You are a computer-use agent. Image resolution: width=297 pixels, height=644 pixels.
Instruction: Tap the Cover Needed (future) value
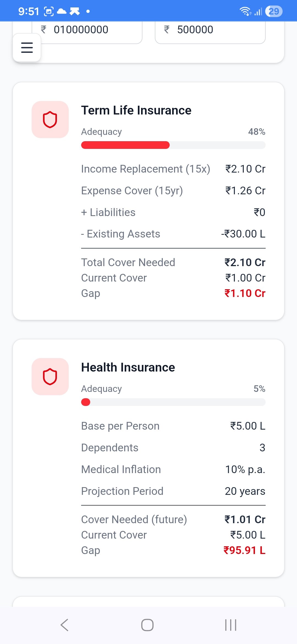pyautogui.click(x=245, y=520)
